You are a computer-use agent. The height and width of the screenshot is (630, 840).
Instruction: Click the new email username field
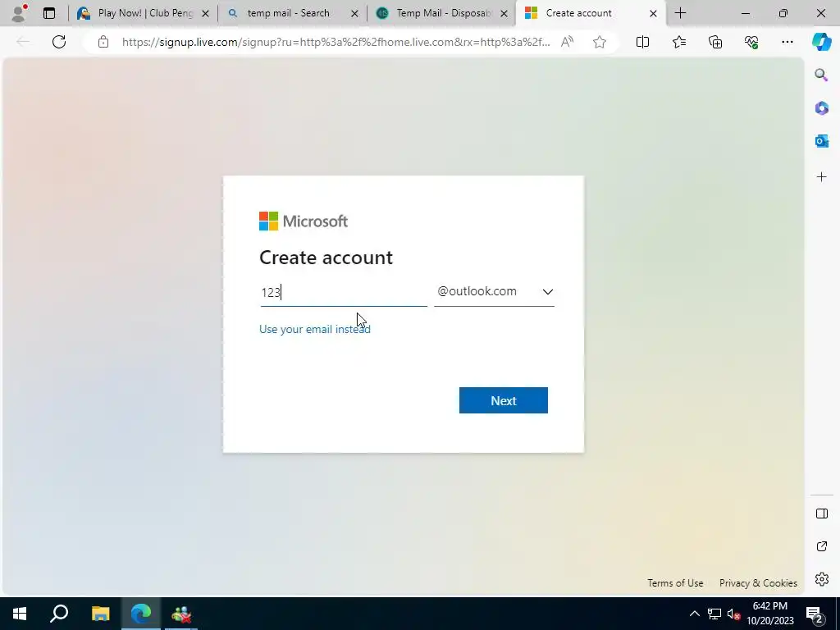(x=344, y=293)
